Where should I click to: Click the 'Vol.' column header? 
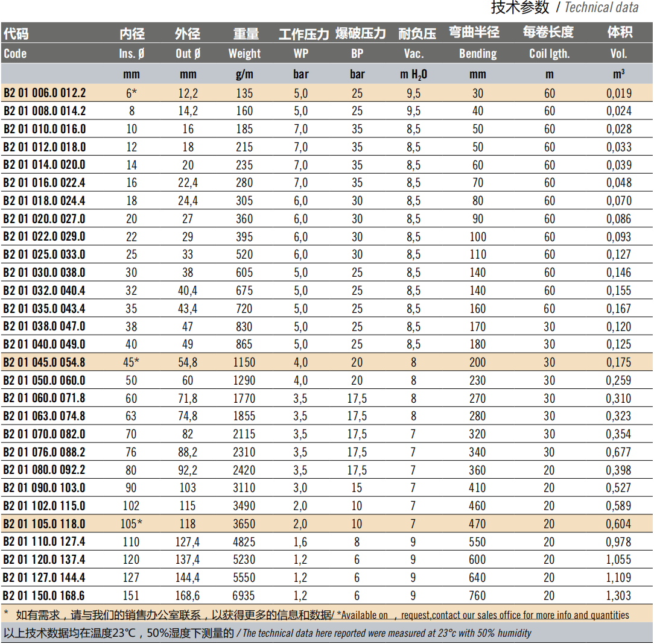(618, 53)
